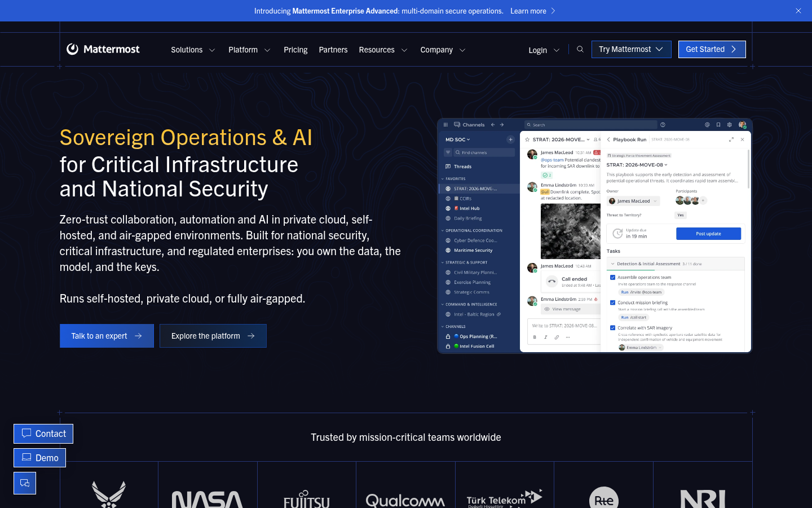Click the plus icon next to MD SOC
812x508 pixels.
pos(510,139)
